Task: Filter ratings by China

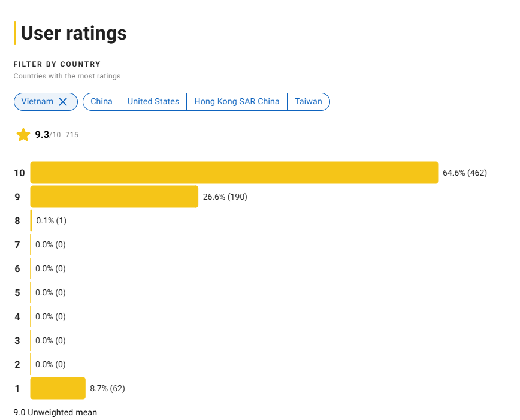Action: tap(101, 101)
